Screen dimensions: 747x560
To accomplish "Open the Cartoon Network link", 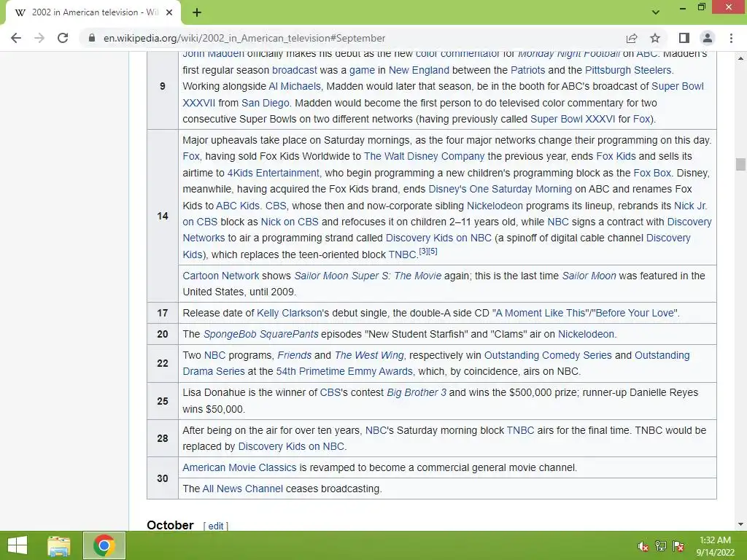I will click(x=220, y=276).
